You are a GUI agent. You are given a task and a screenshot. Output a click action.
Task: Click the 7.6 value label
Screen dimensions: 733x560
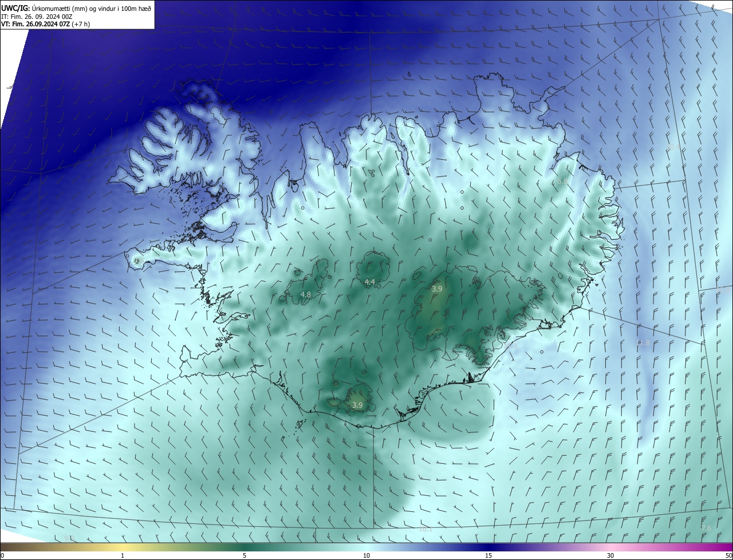point(707,528)
